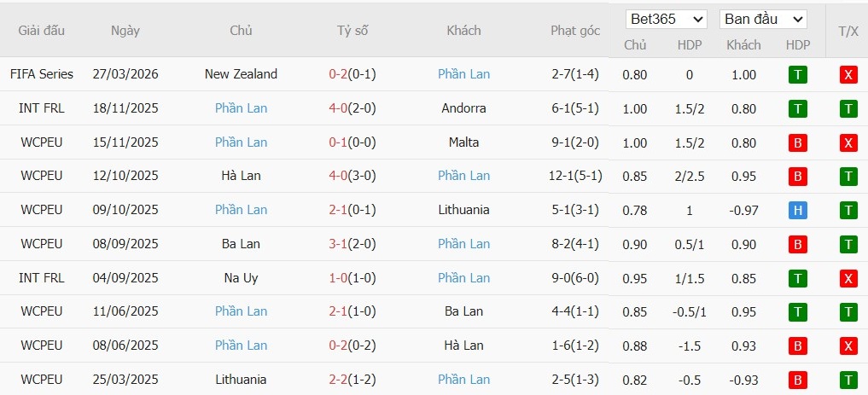Click red X badge in 08/06/2025 row

coord(848,346)
